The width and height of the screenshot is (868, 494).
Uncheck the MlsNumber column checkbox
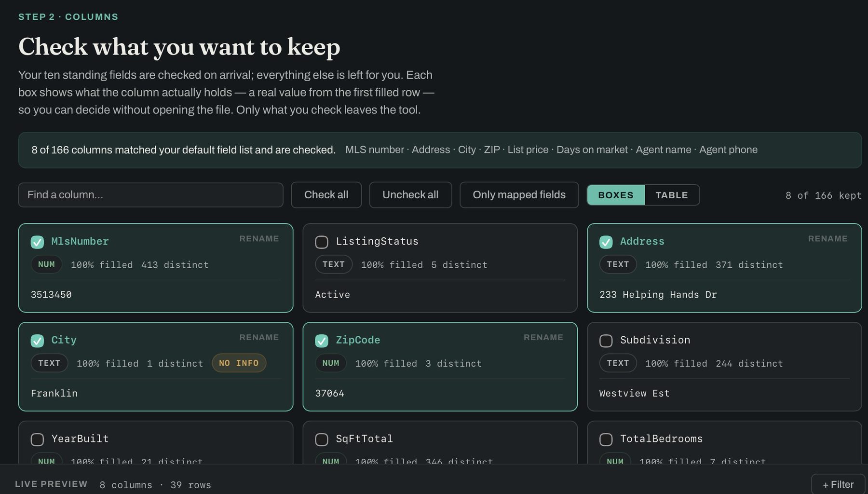pyautogui.click(x=37, y=242)
